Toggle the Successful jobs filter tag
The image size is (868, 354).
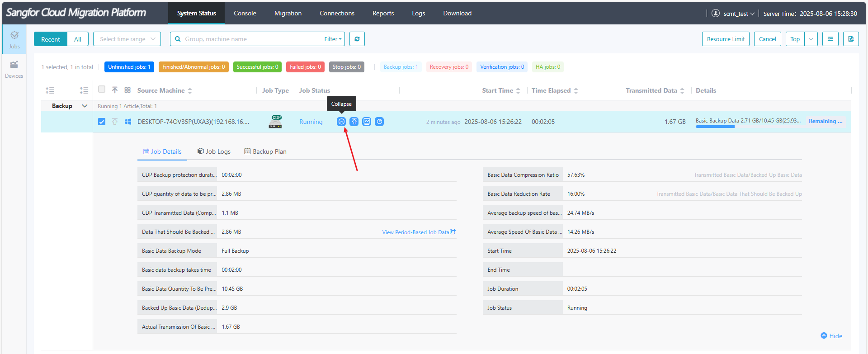pos(257,67)
